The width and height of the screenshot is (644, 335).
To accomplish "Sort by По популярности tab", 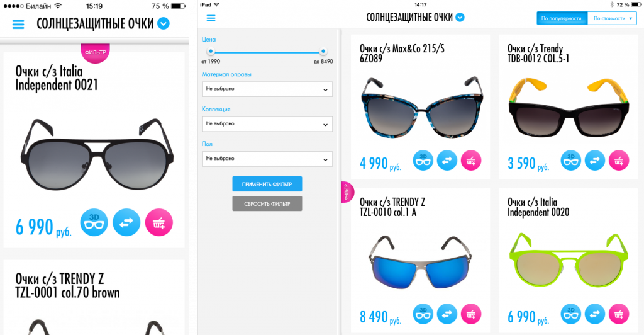I will (562, 18).
